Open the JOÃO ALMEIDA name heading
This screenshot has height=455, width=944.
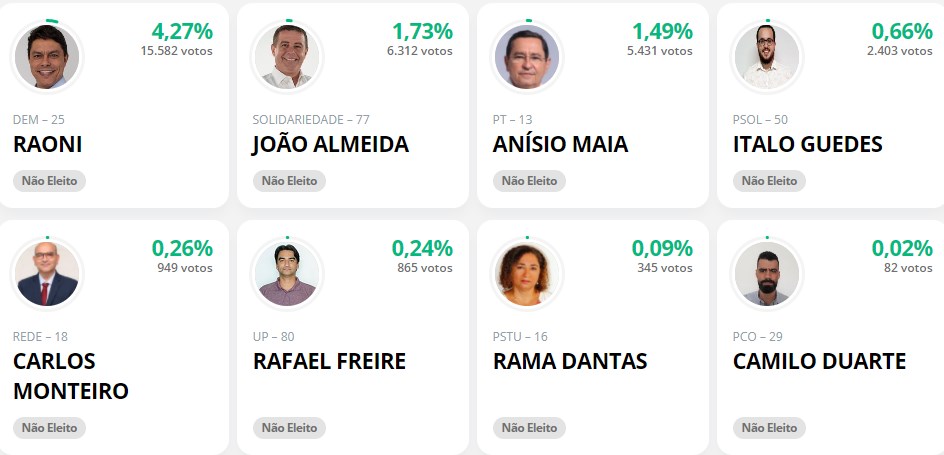tap(331, 144)
